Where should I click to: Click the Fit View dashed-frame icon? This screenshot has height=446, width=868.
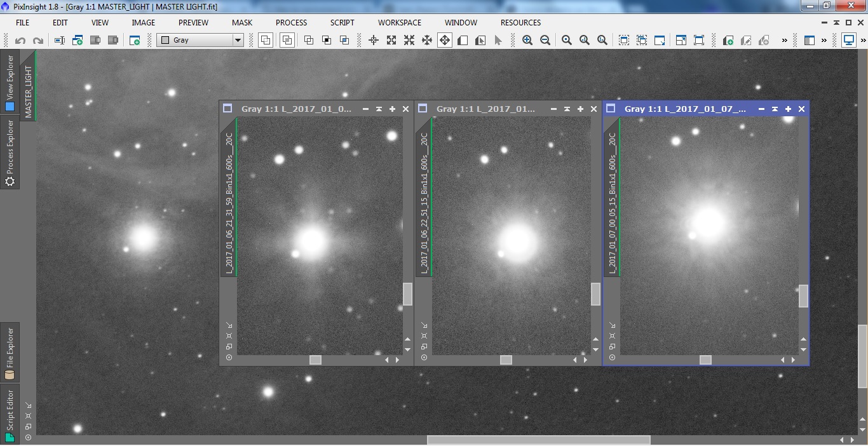(624, 40)
